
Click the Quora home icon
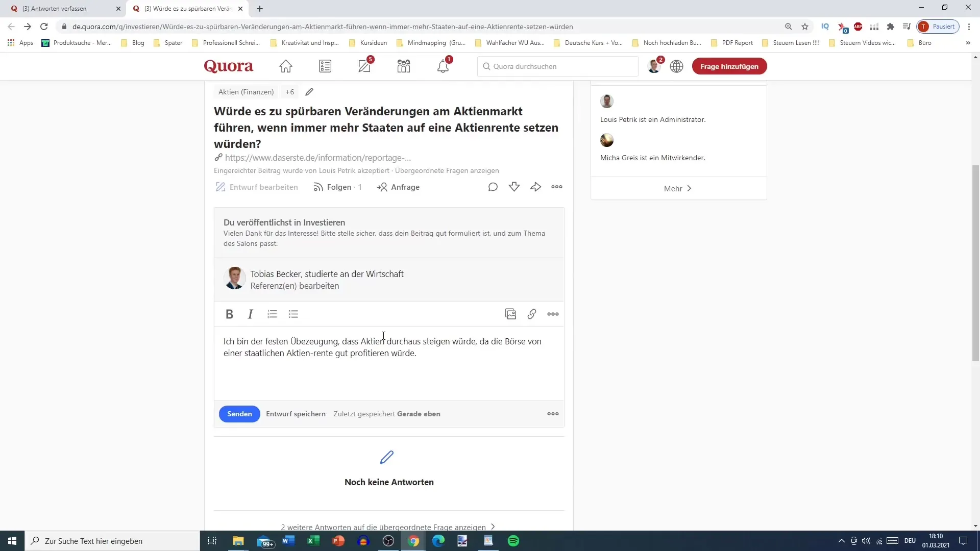coord(285,66)
